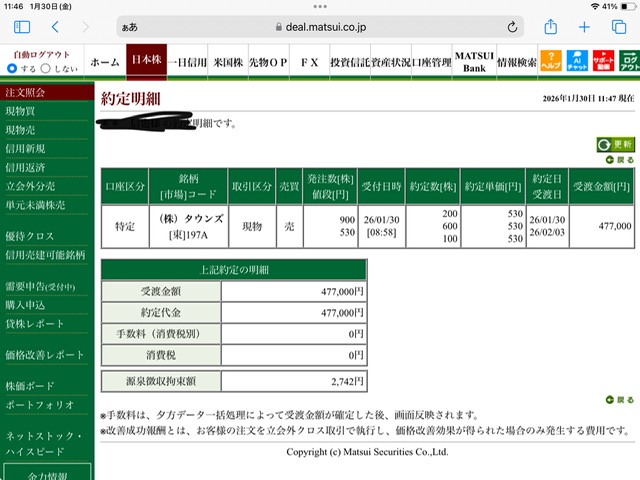Click the 約定代金 477,000円 value

point(342,313)
